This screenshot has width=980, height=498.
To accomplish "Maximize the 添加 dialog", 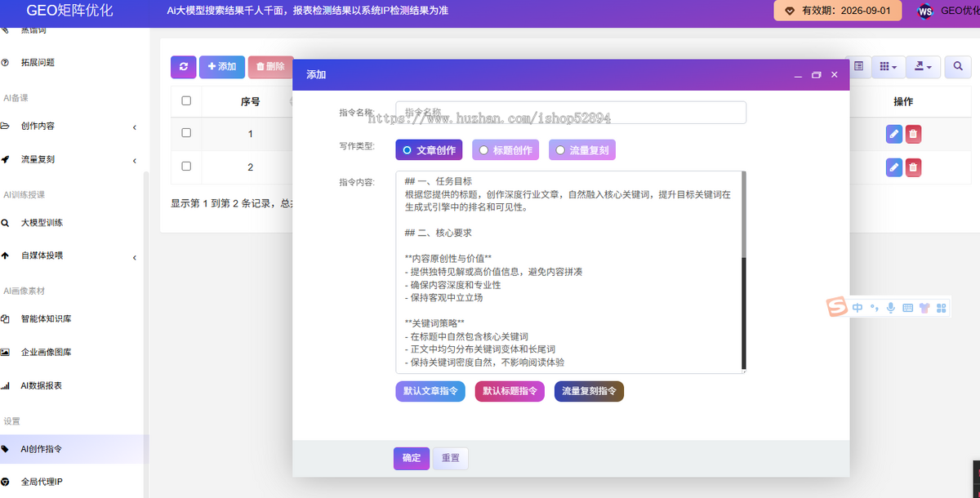I will pyautogui.click(x=816, y=75).
